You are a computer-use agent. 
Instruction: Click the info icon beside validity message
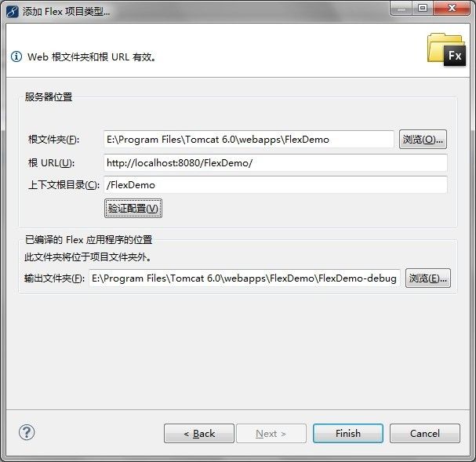pos(16,56)
